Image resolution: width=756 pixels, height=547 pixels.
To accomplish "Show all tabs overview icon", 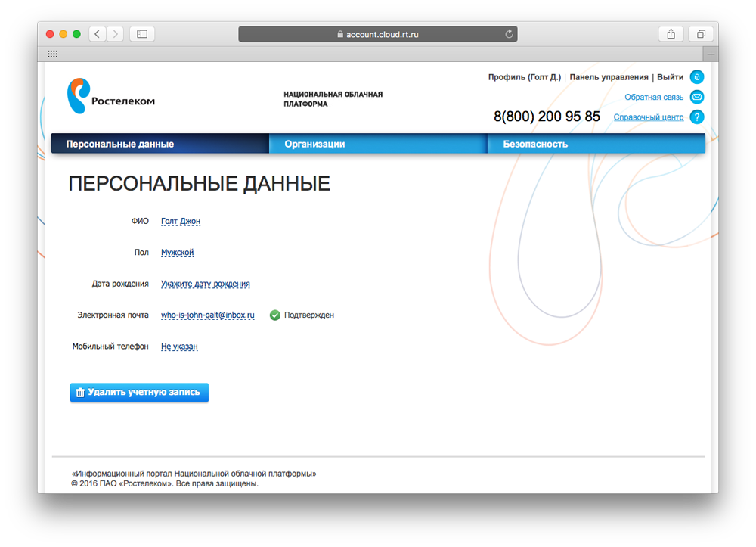I will (x=701, y=34).
